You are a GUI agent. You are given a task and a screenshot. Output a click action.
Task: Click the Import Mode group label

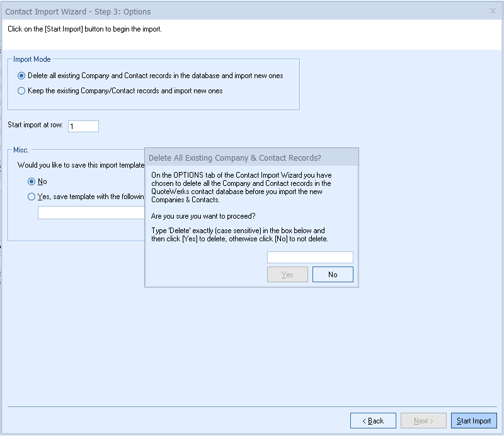point(32,59)
